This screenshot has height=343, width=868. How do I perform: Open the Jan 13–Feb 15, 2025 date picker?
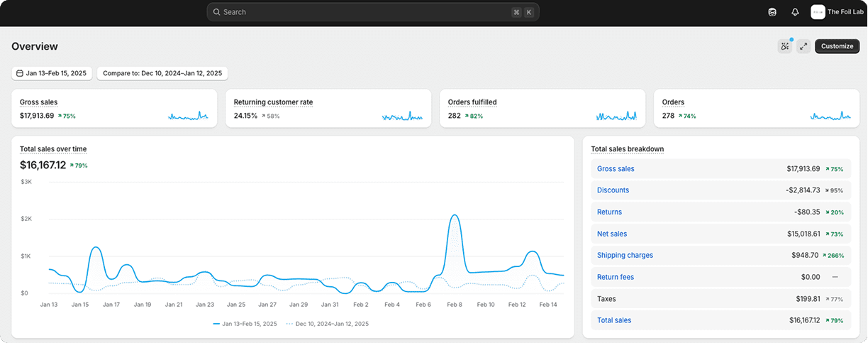click(x=52, y=73)
